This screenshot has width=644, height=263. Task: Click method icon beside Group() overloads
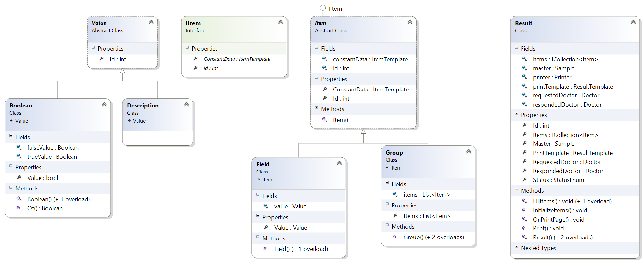(x=394, y=237)
